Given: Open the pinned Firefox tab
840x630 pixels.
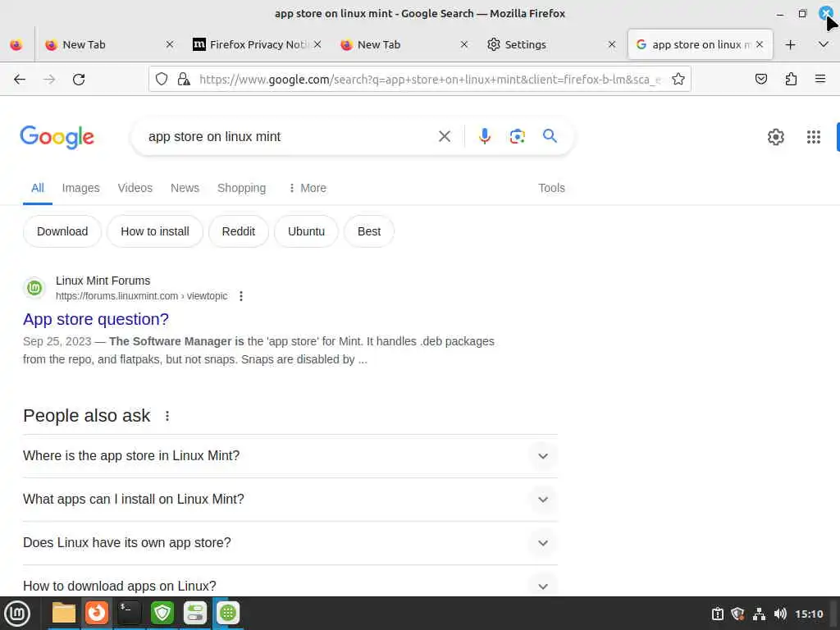Looking at the screenshot, I should coord(16,44).
